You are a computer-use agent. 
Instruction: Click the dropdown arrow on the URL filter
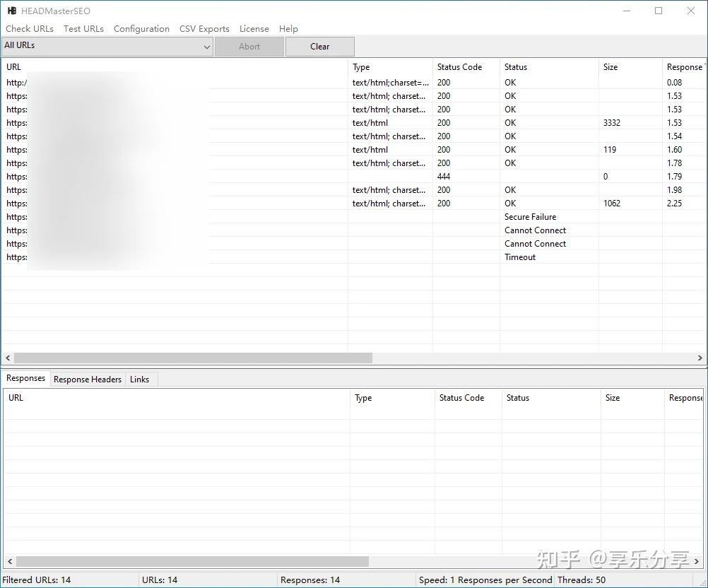[206, 46]
